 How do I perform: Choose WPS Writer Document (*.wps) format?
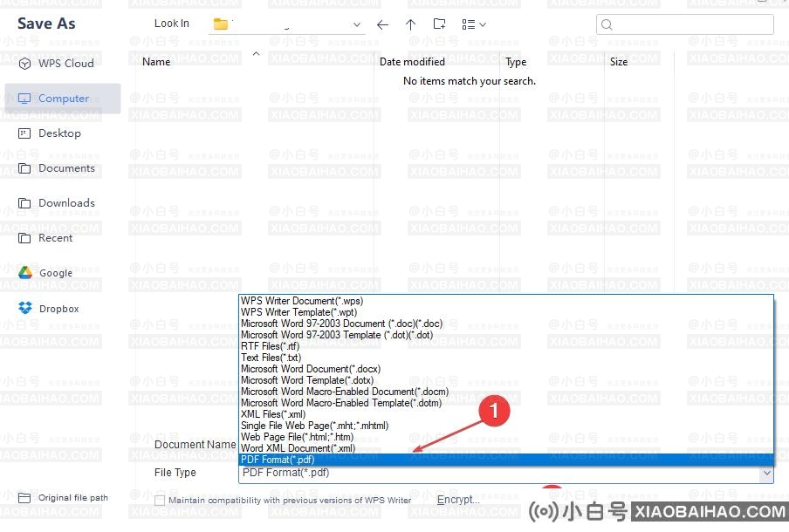point(505,301)
